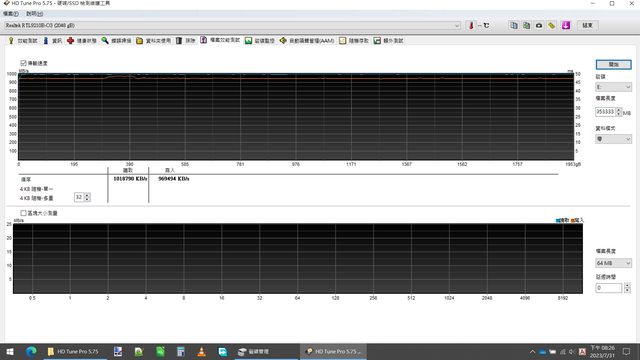Click the camera screenshot icon in toolbar
The height and width of the screenshot is (360, 640).
pyautogui.click(x=539, y=25)
